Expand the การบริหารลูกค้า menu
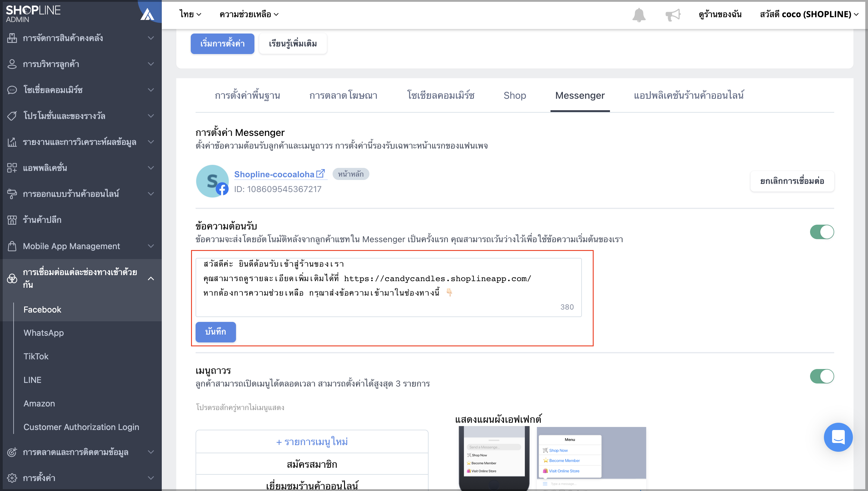 [x=81, y=64]
